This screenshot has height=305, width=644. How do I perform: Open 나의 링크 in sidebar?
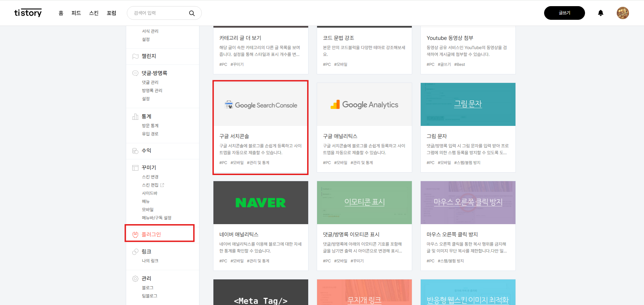tap(150, 261)
